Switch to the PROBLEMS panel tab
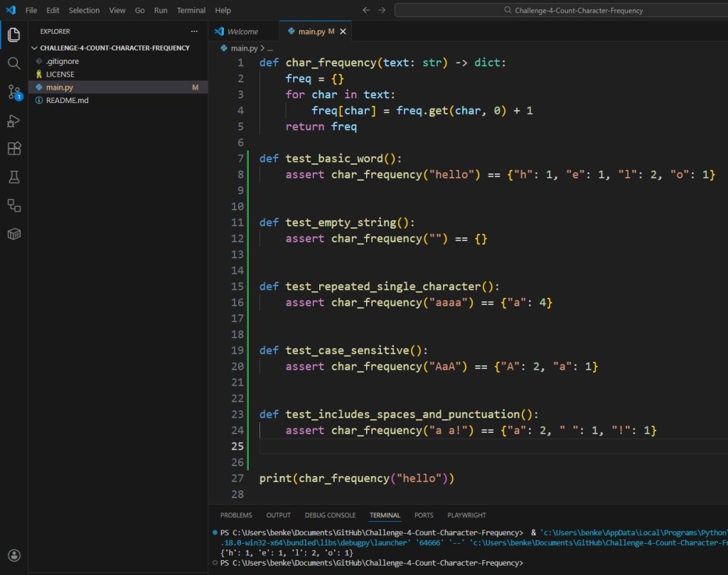The width and height of the screenshot is (728, 575). [236, 515]
